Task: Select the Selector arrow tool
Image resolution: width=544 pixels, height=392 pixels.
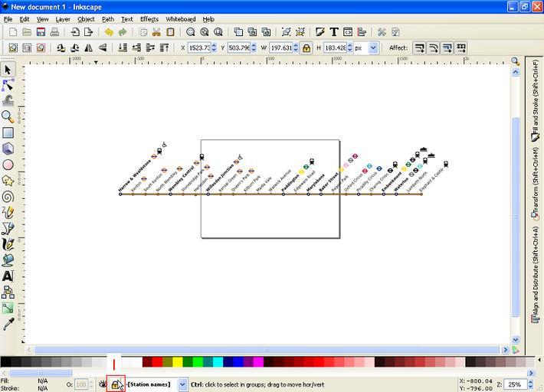Action: pos(8,70)
